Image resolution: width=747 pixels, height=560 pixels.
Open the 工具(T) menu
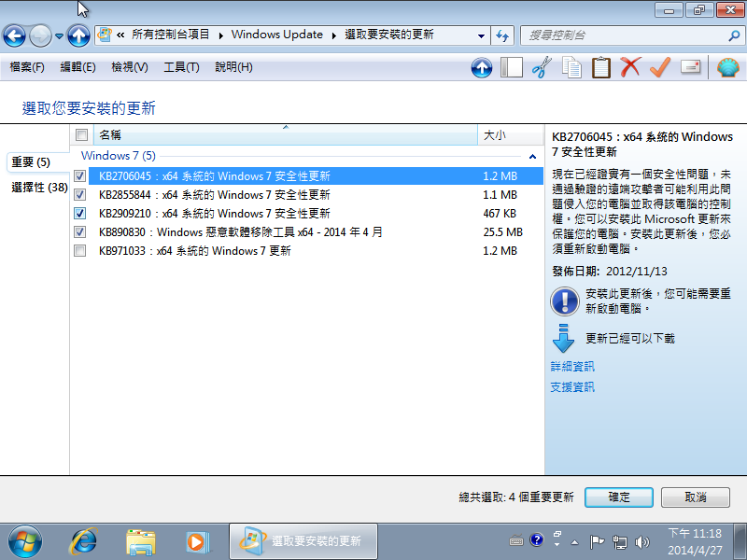181,67
